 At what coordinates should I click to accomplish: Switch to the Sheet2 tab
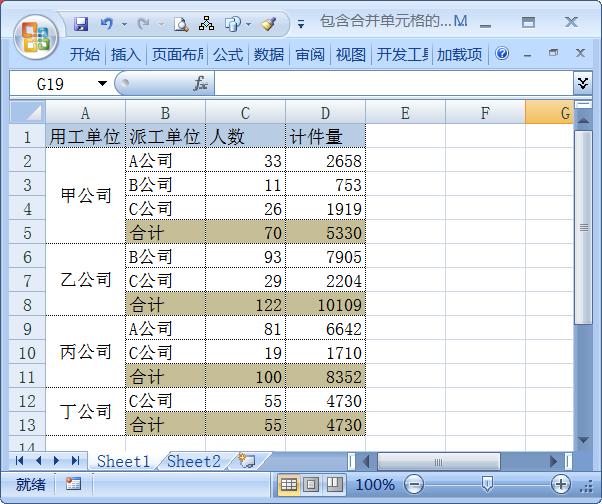point(194,461)
